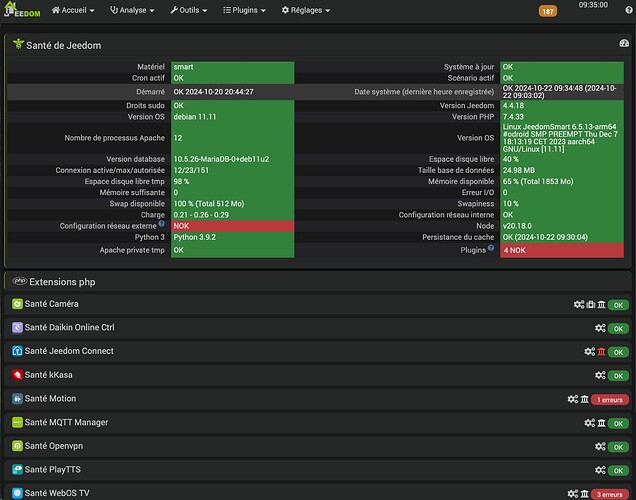The width and height of the screenshot is (636, 500).
Task: Click the Openvpn plugin icon
Action: pyautogui.click(x=17, y=446)
